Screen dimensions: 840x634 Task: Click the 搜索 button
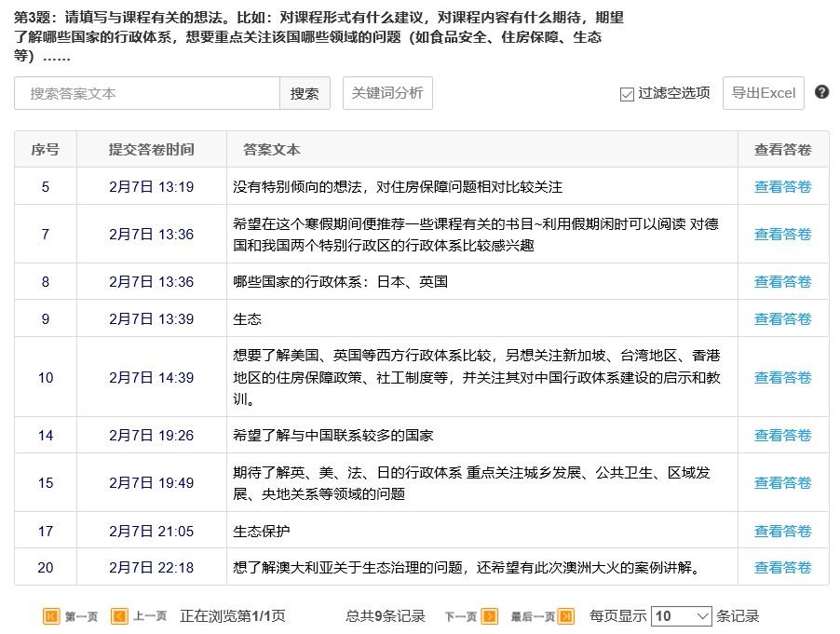pos(305,93)
